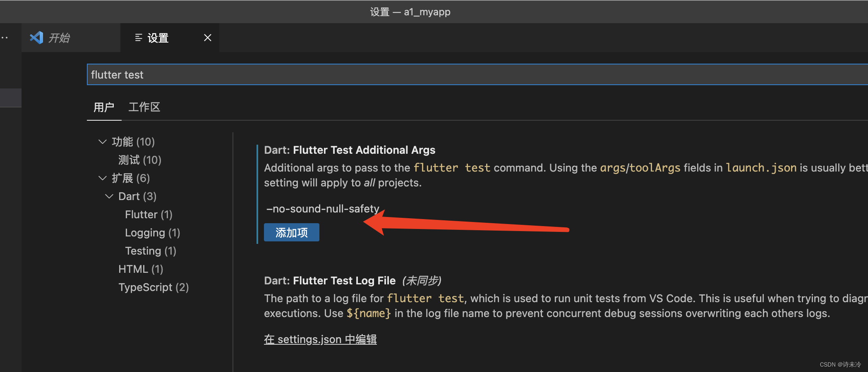
Task: Open 在 settings.json 中编辑 link
Action: (x=320, y=339)
